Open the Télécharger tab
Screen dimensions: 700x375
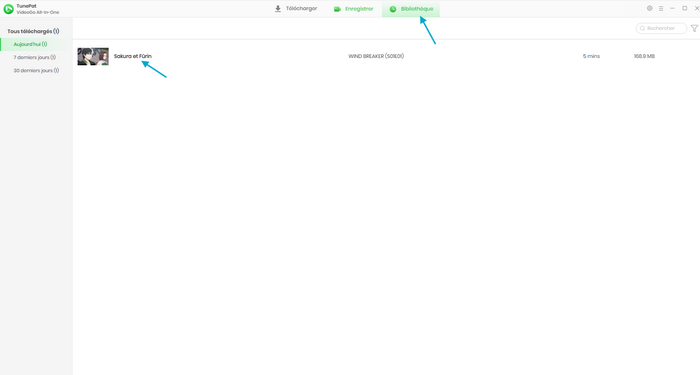coord(296,9)
